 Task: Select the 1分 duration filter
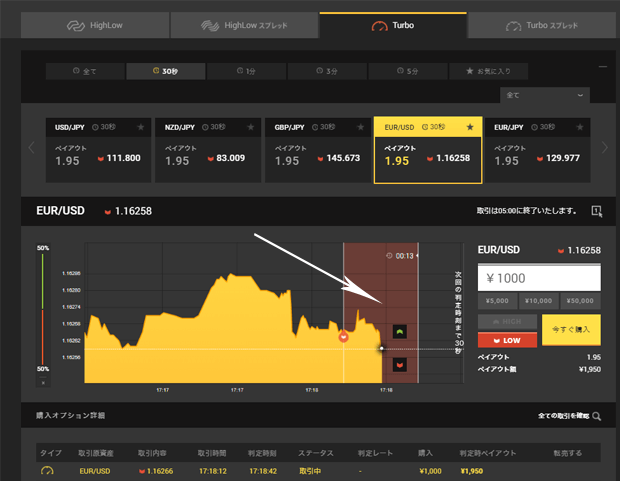pyautogui.click(x=246, y=71)
